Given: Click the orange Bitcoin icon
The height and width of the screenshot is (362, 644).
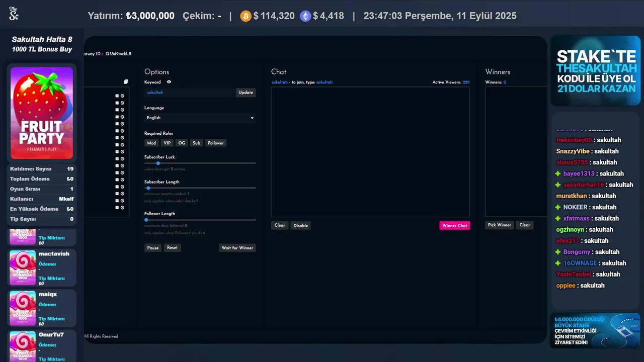Looking at the screenshot, I should tap(246, 16).
